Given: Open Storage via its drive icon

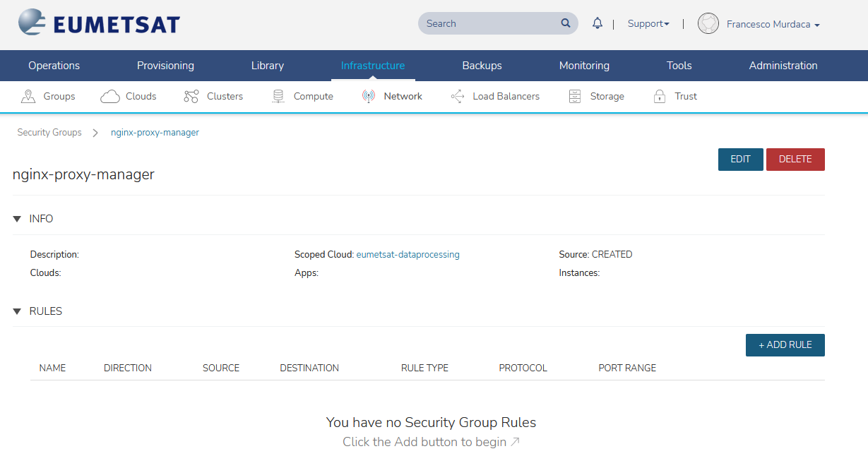Looking at the screenshot, I should pyautogui.click(x=575, y=97).
